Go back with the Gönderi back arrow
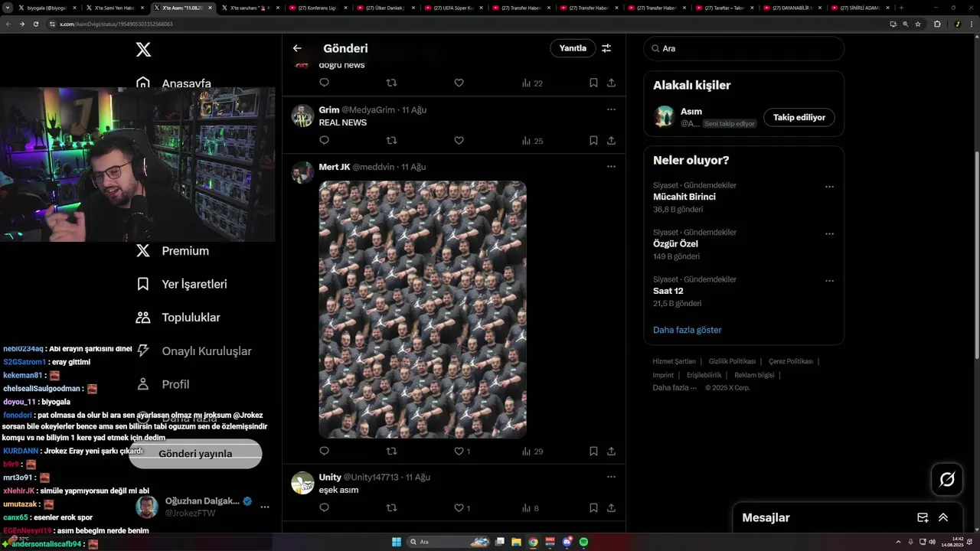 (297, 48)
